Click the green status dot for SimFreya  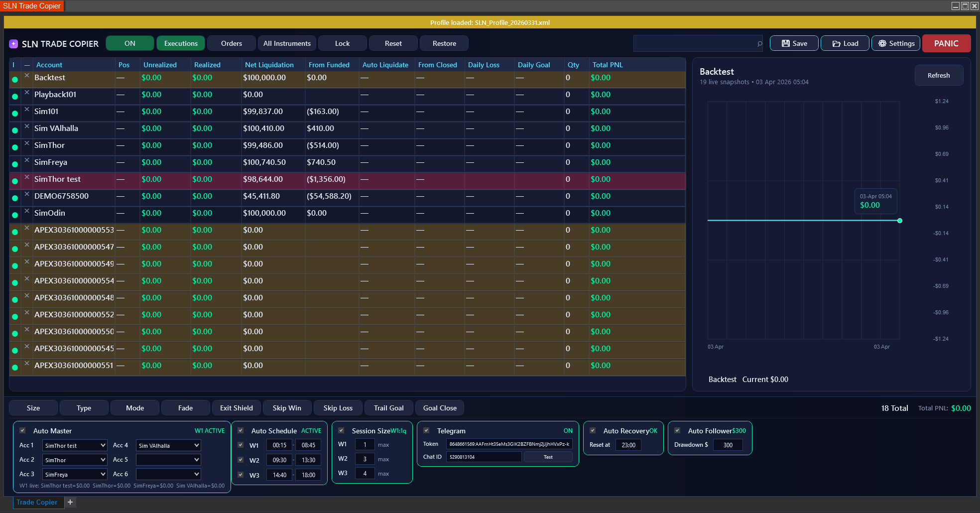[15, 164]
